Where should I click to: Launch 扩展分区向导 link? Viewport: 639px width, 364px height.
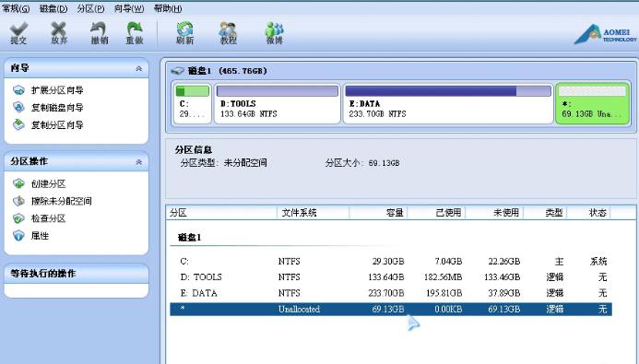[x=57, y=90]
